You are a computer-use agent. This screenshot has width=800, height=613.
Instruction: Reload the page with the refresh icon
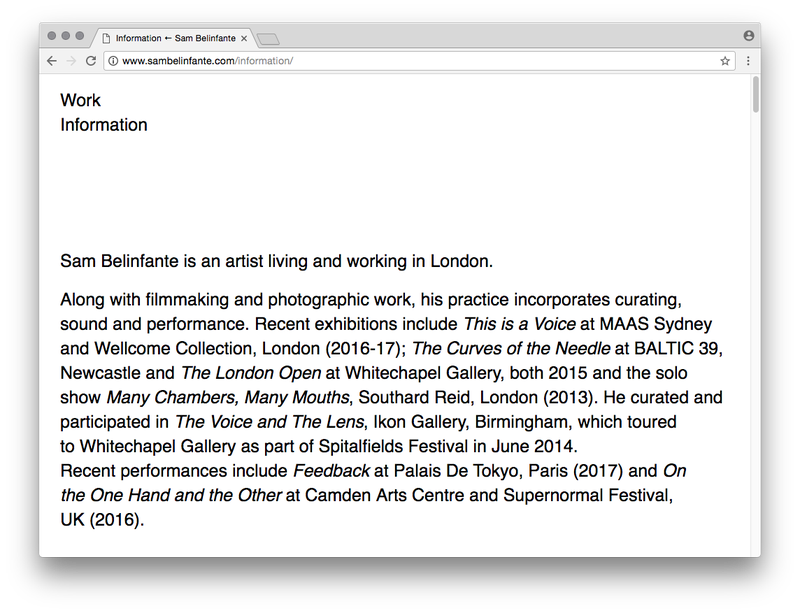91,61
